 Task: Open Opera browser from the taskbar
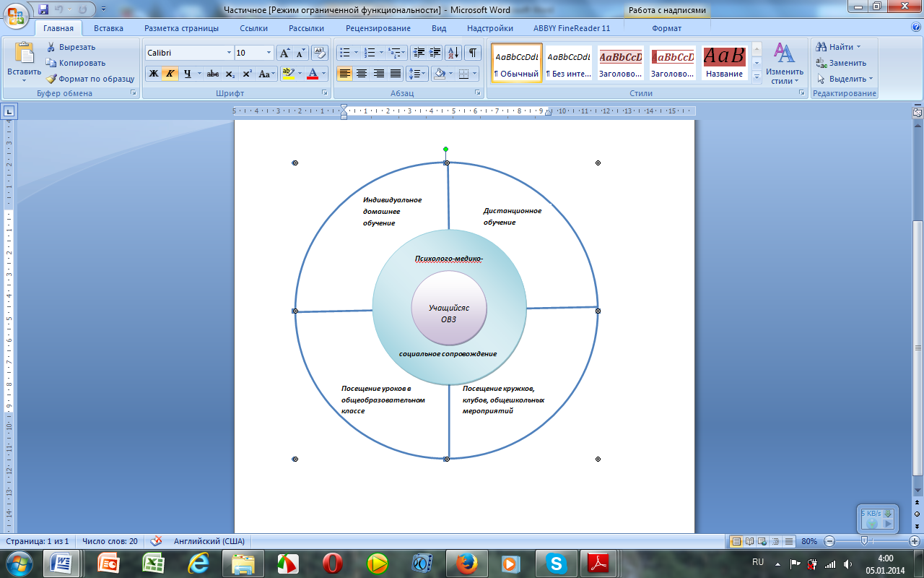click(x=332, y=562)
